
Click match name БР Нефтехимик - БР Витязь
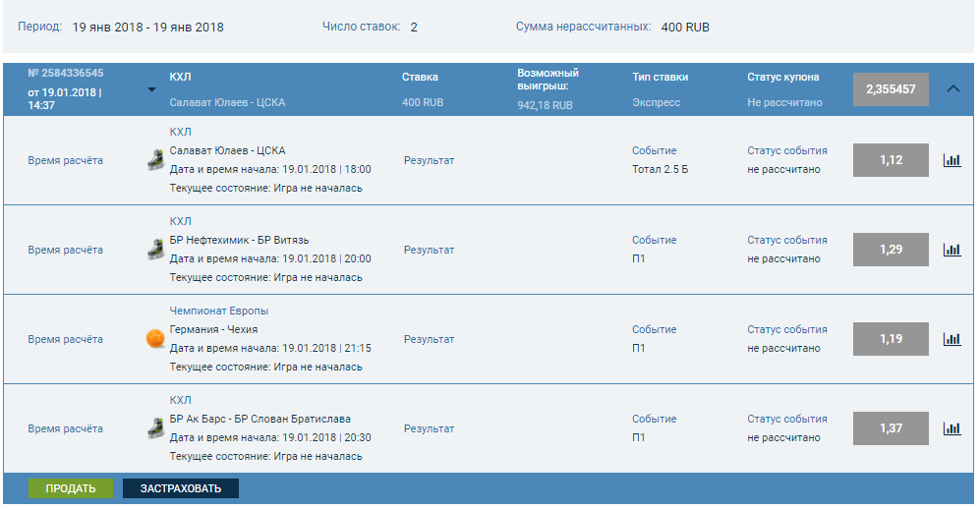click(239, 240)
